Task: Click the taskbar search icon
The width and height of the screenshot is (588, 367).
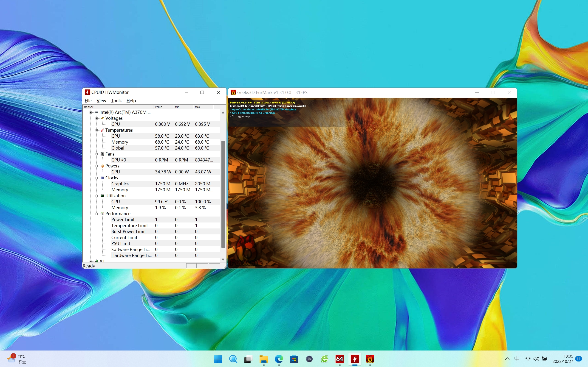Action: pos(233,359)
